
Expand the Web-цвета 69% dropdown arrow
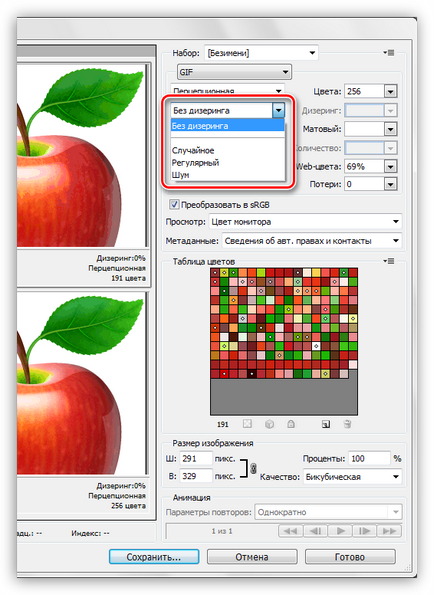pyautogui.click(x=390, y=166)
